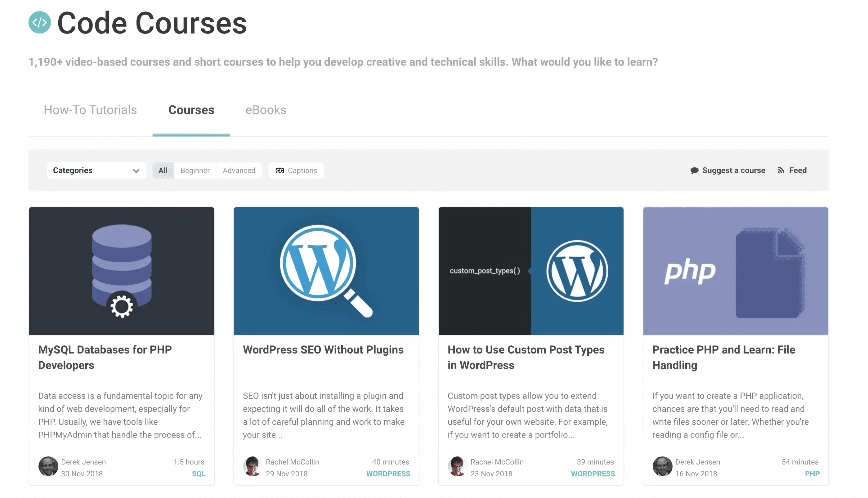Click the author avatar on the PHP File Handling course
Viewport: 868px width, 498px height.
point(662,467)
